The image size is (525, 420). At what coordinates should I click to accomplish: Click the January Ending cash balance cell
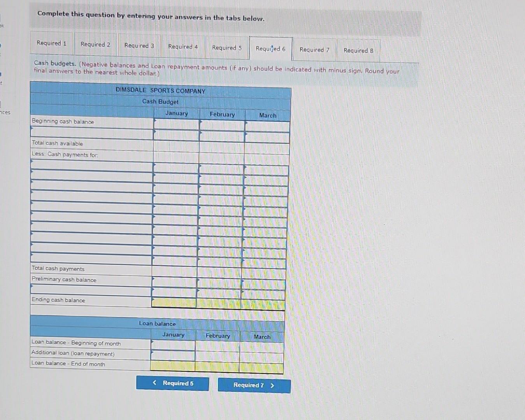click(174, 302)
